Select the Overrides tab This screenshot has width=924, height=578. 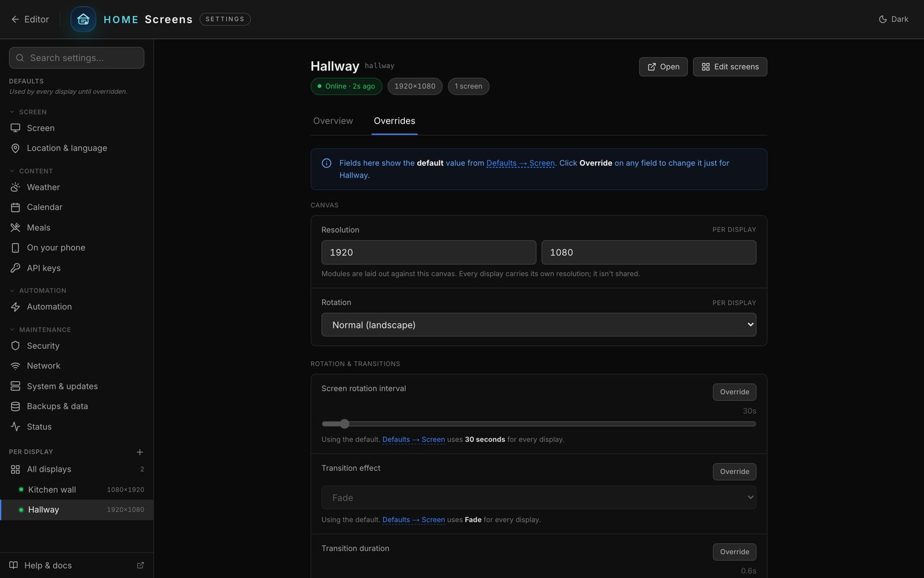point(394,121)
